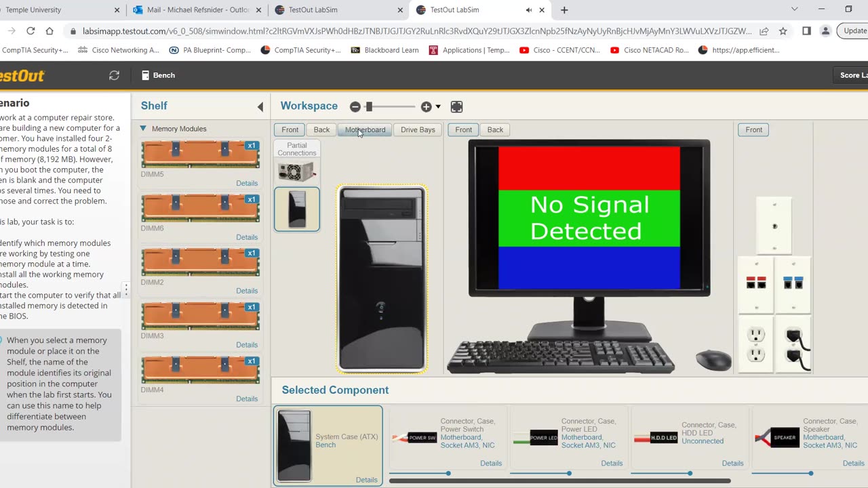Click the selected components horizontal scrollbar
This screenshot has height=488, width=868.
pyautogui.click(x=559, y=481)
